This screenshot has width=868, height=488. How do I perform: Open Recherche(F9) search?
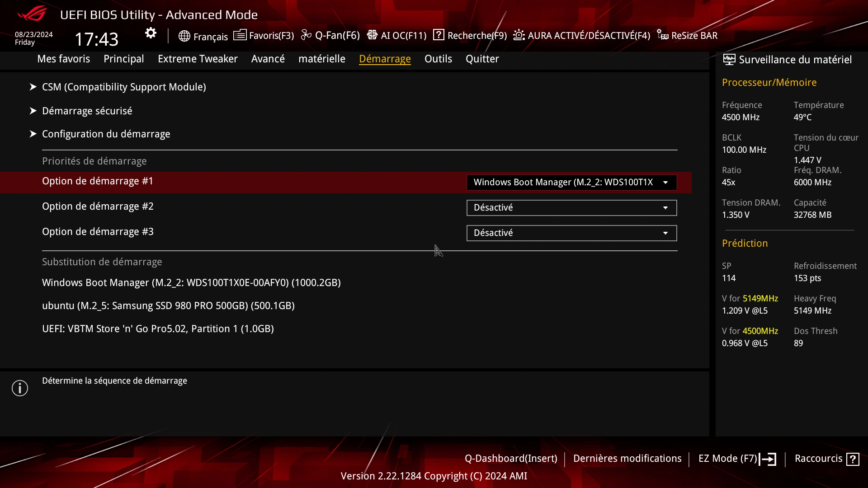tap(477, 36)
